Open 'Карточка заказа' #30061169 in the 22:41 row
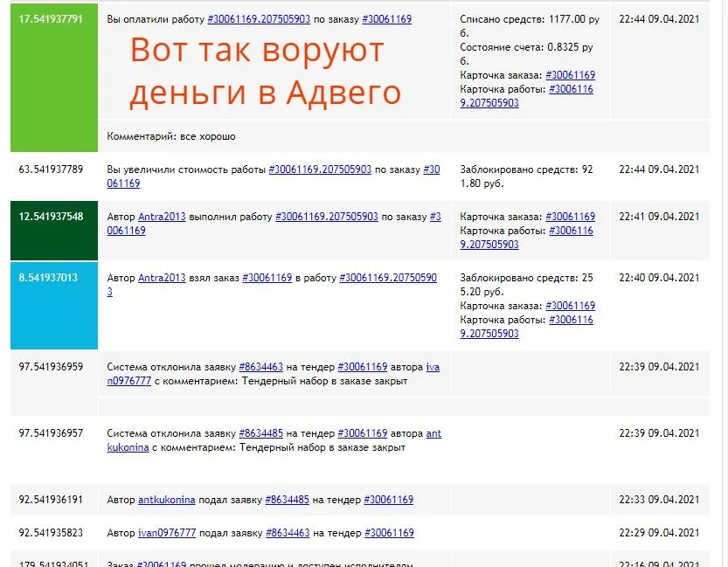Viewport: 728px width, 567px height. pos(570,217)
